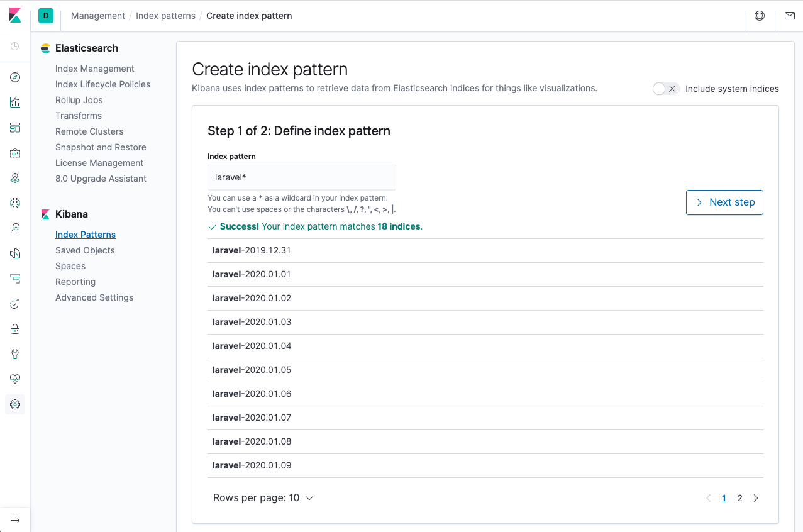This screenshot has height=532, width=803.
Task: Click Index patterns in the breadcrumb
Action: [x=165, y=16]
